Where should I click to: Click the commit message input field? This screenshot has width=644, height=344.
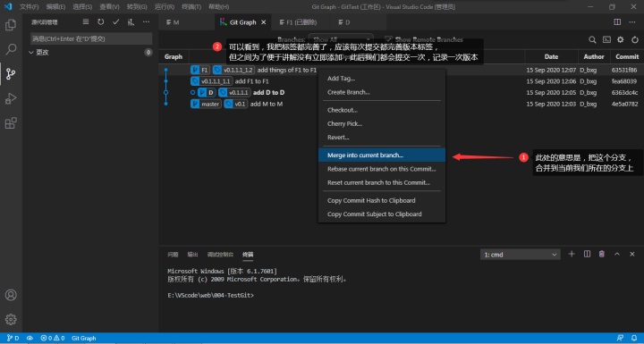tap(91, 39)
